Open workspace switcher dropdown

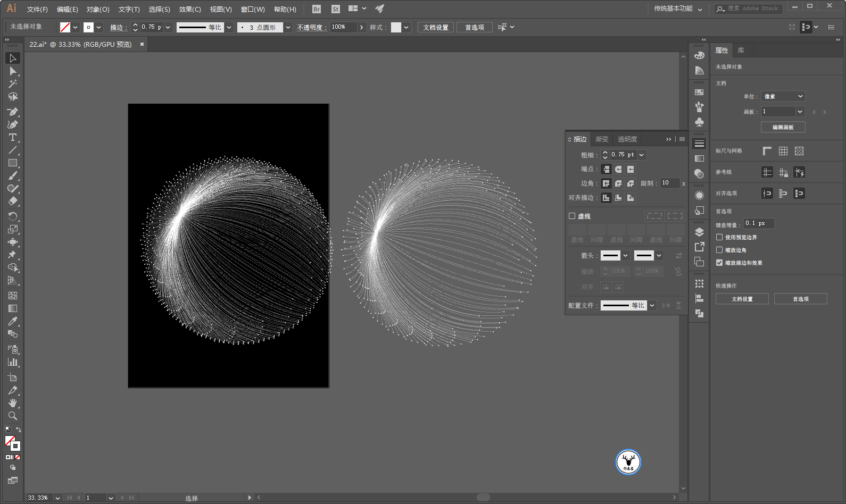click(x=678, y=9)
